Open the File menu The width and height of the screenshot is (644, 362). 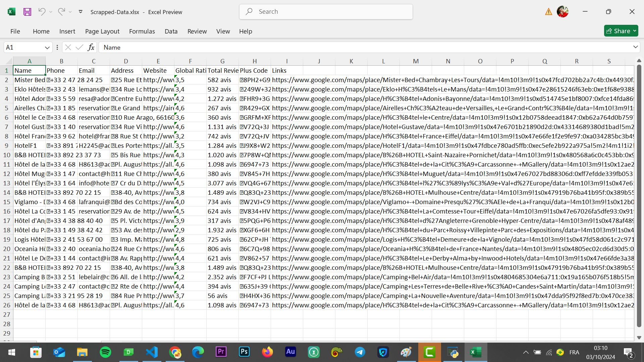(x=15, y=31)
